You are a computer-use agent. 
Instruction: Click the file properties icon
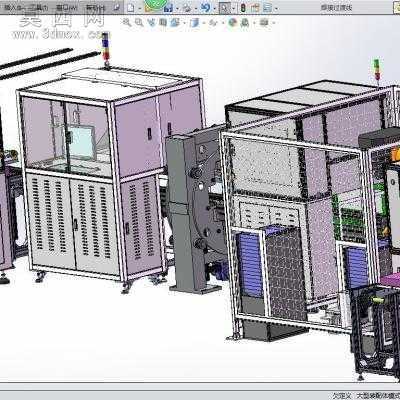(x=255, y=8)
